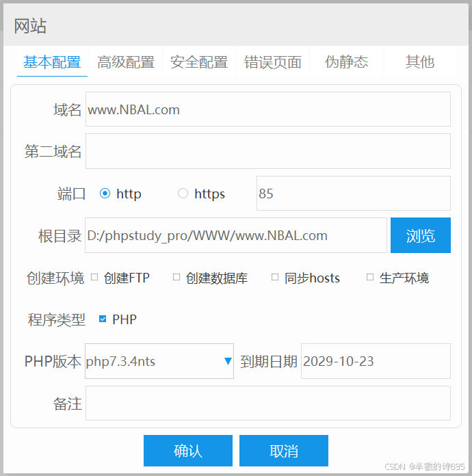Click the 到期日期 date field

tap(376, 361)
